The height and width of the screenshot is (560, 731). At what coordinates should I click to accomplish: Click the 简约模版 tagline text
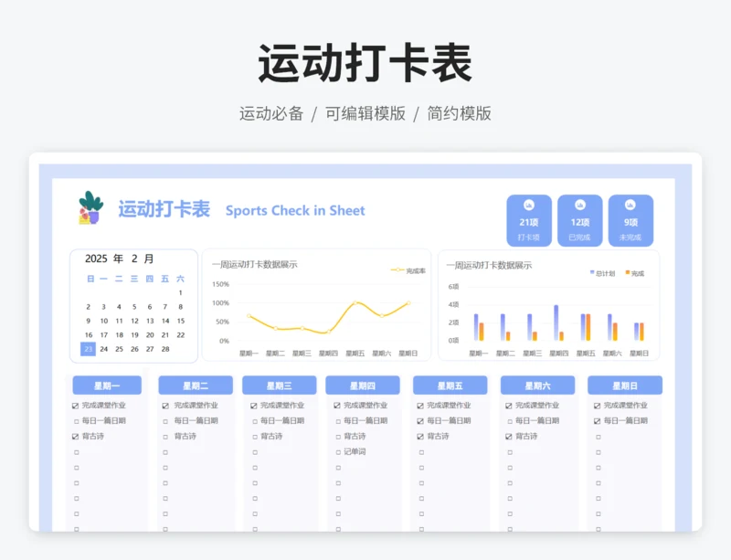pyautogui.click(x=460, y=113)
